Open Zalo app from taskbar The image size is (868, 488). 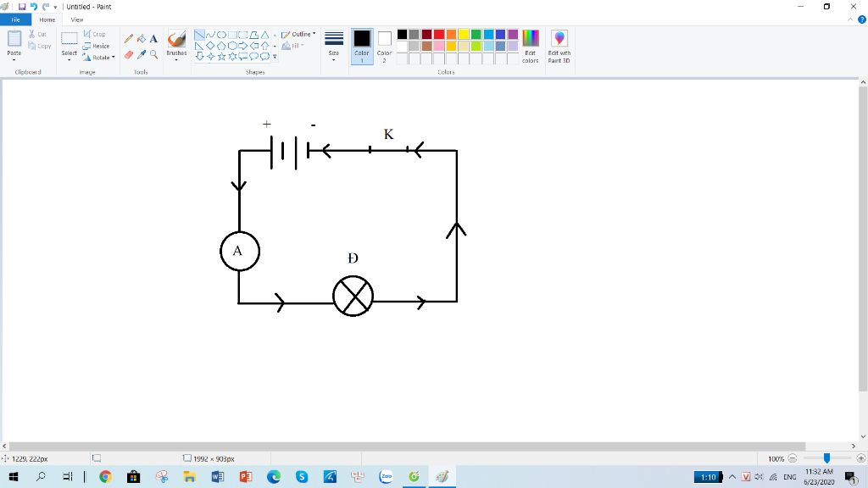(x=386, y=476)
